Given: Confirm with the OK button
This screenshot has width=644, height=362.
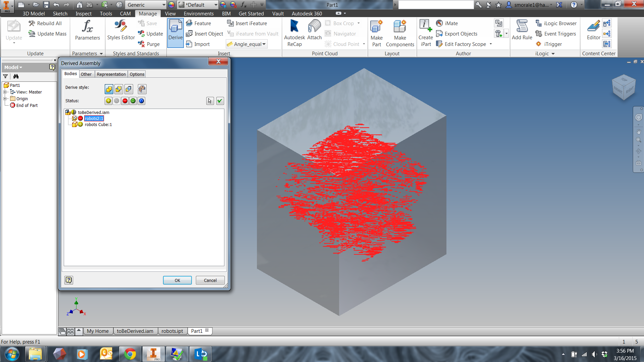Looking at the screenshot, I should coord(177,280).
